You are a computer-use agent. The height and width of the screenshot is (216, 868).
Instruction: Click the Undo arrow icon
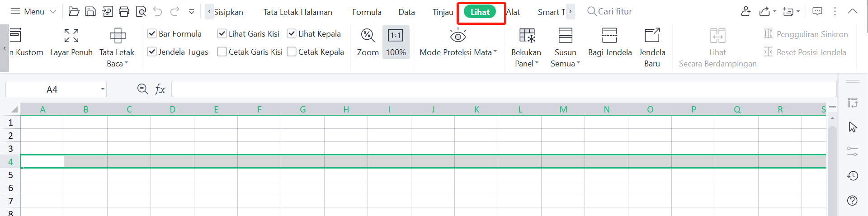coord(157,12)
